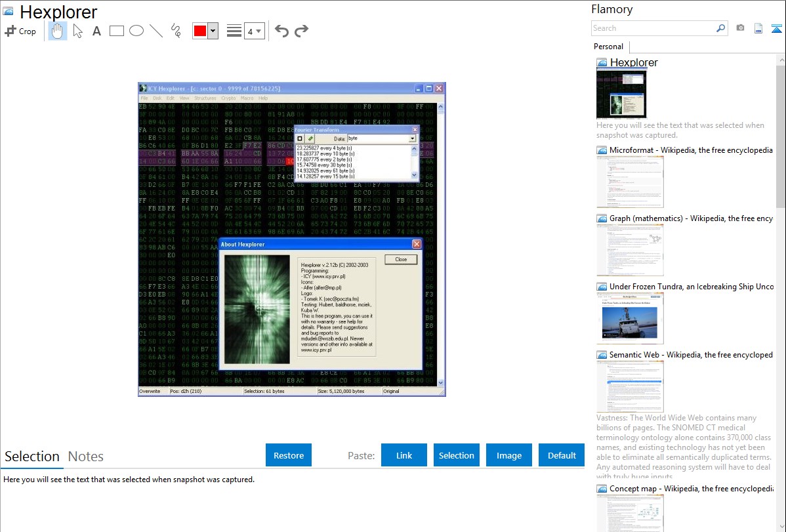Select the arrow pointer tool
The width and height of the screenshot is (786, 532).
coord(77,31)
